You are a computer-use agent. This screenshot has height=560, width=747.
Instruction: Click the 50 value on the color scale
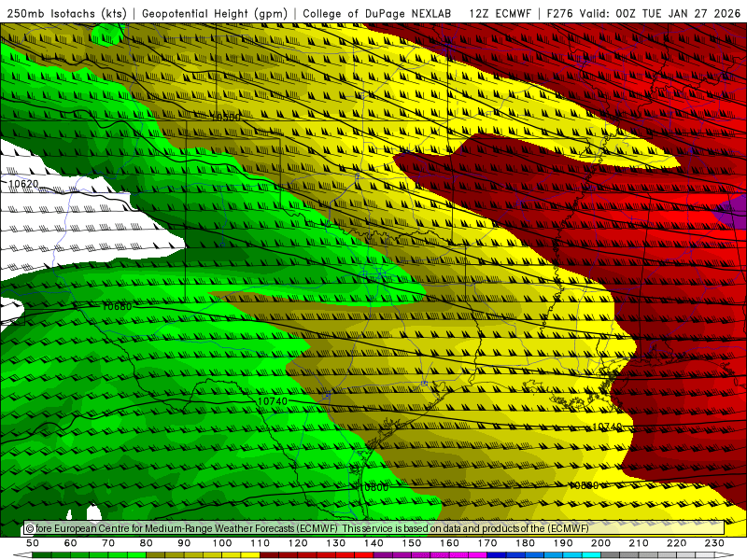33,543
